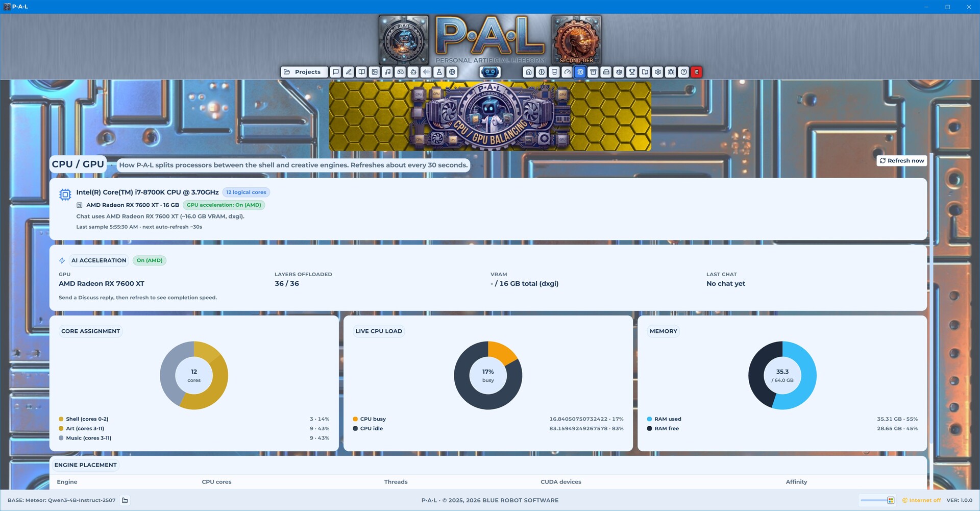Open the hard drive icon
Viewport: 980px width, 511px height.
[606, 72]
